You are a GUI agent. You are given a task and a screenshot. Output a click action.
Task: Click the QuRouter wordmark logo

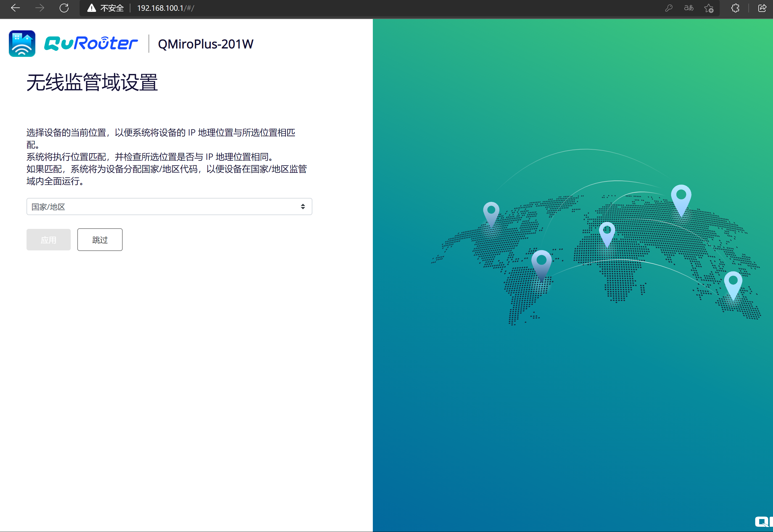click(x=91, y=44)
